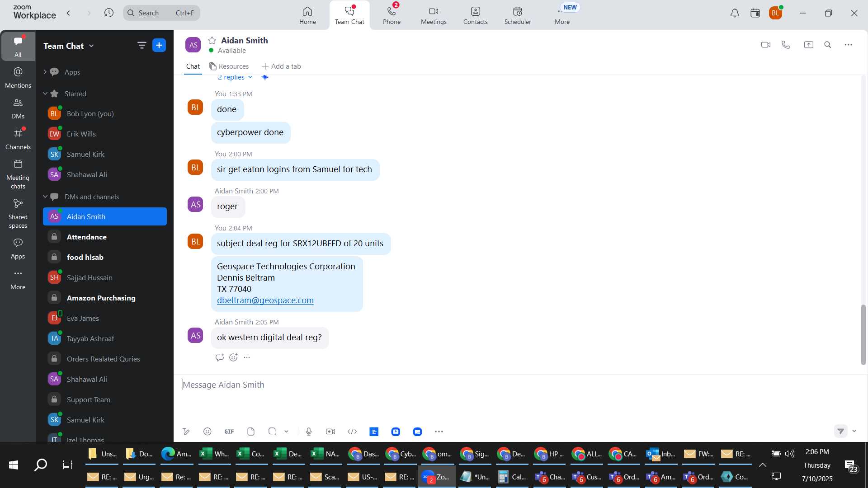Screen dimensions: 868x488
Task: Open more actions for the last message
Action: click(x=247, y=357)
